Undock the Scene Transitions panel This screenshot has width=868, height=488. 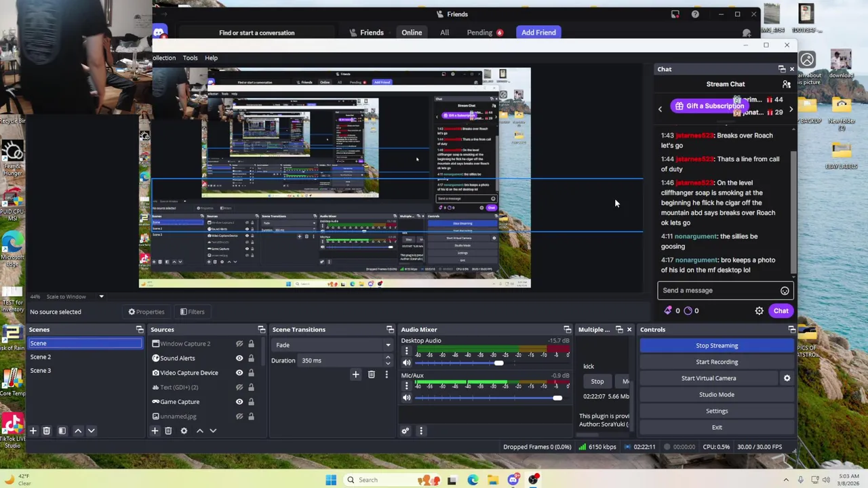tap(390, 329)
